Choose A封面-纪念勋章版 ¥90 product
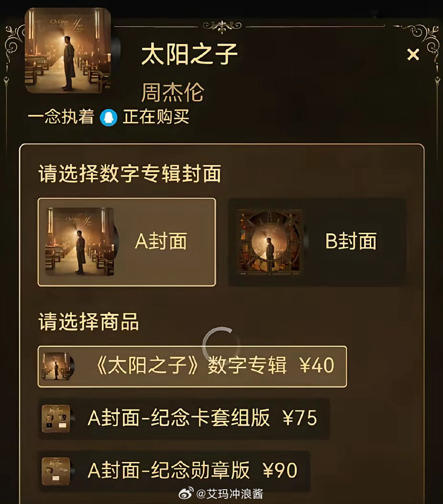Viewport: 443px width, 504px height. (174, 471)
